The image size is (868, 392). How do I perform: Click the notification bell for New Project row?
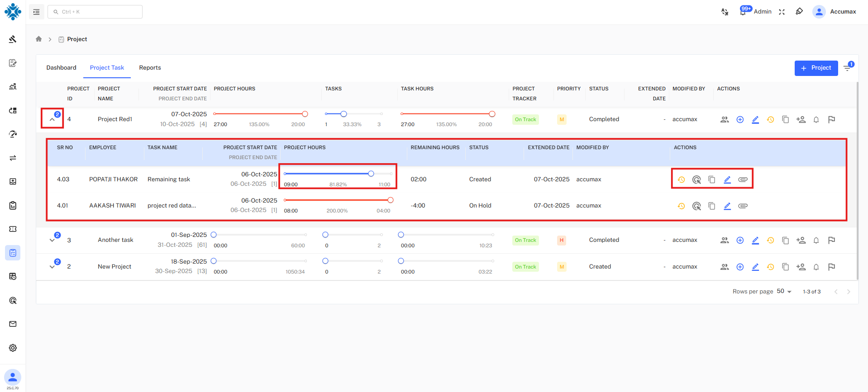click(x=816, y=267)
